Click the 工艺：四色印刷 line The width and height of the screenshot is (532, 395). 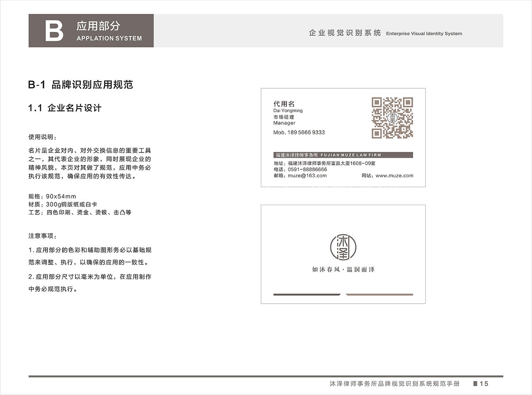(x=80, y=212)
